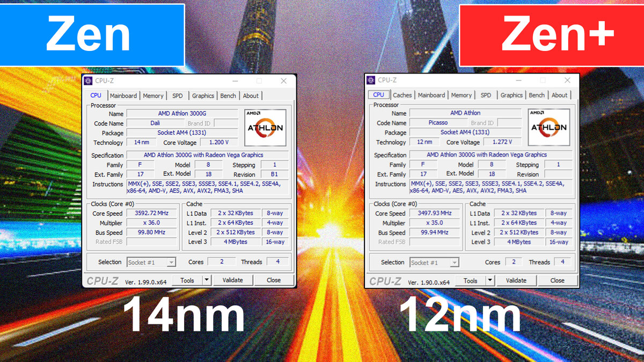The image size is (644, 362).
Task: Select Graphics tab in right CPU-Z window
Action: [511, 95]
